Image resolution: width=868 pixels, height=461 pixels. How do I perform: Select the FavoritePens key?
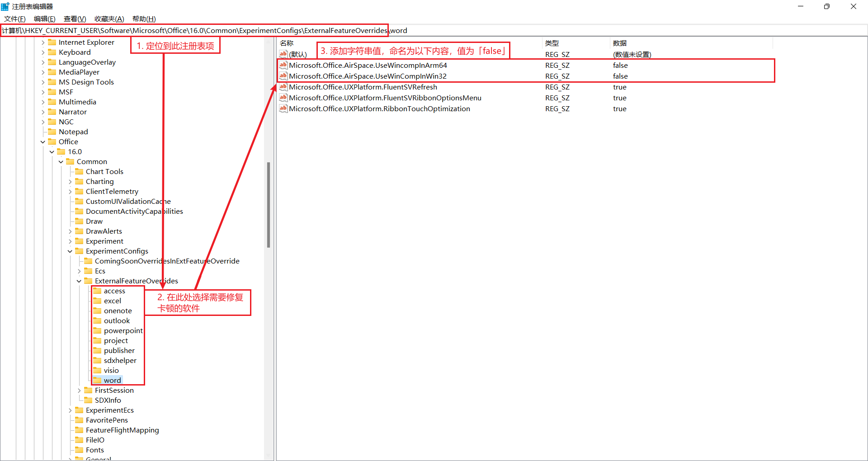[107, 420]
